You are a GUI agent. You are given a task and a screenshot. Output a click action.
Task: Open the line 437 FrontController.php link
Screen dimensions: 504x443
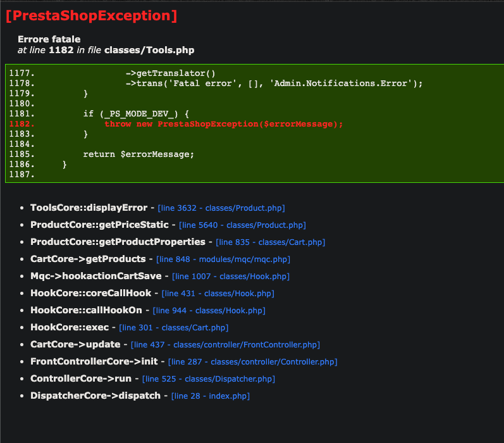(225, 344)
